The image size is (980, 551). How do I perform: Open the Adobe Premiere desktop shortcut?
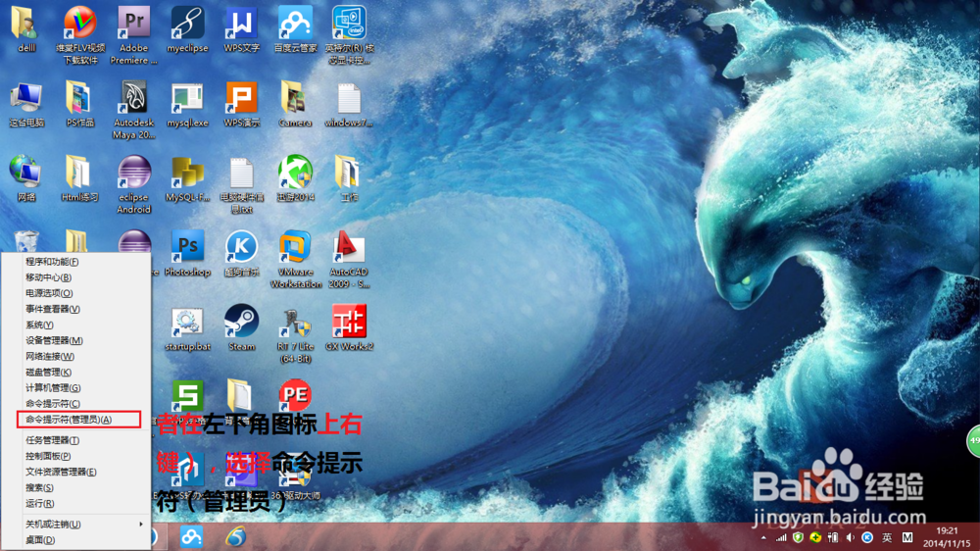pos(133,33)
